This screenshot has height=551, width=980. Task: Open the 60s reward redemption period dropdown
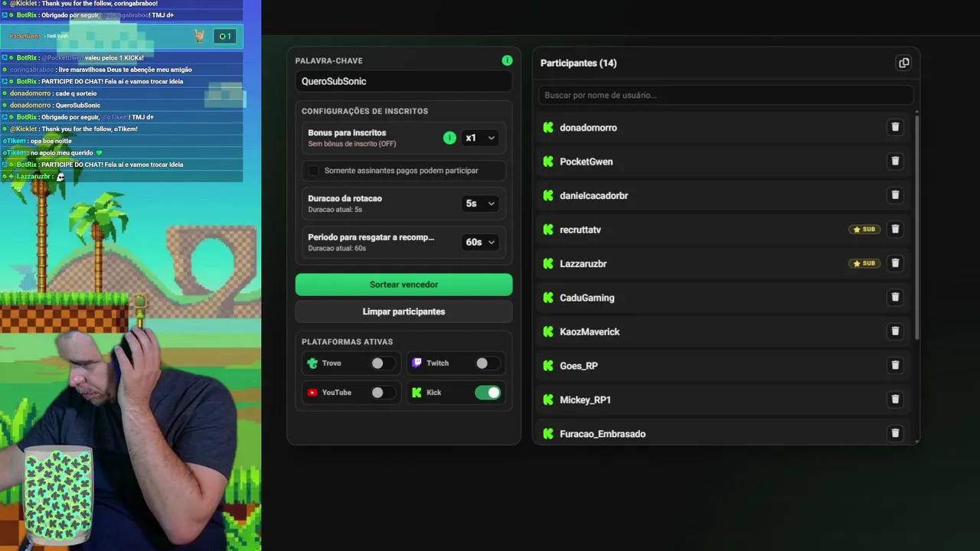click(x=481, y=242)
